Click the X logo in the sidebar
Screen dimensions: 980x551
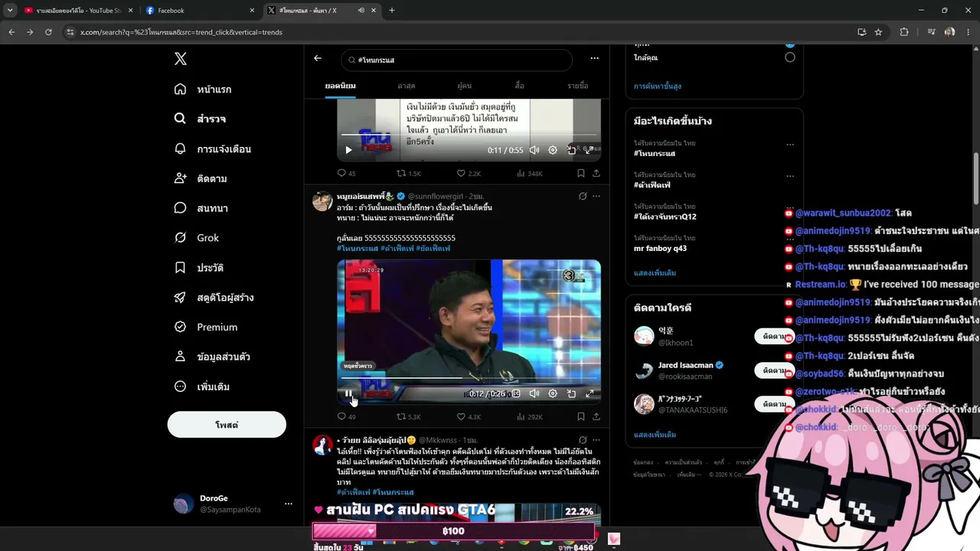click(x=181, y=59)
